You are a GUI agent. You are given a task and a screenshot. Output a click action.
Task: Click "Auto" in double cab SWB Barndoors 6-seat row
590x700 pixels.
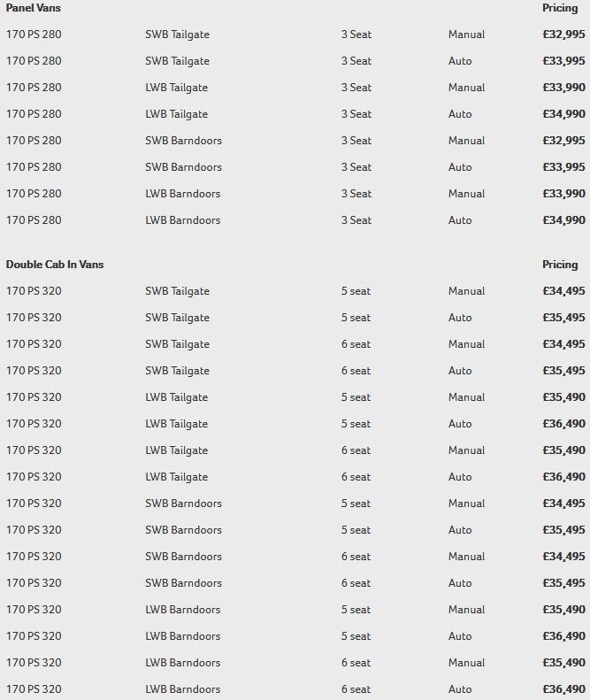coord(460,583)
